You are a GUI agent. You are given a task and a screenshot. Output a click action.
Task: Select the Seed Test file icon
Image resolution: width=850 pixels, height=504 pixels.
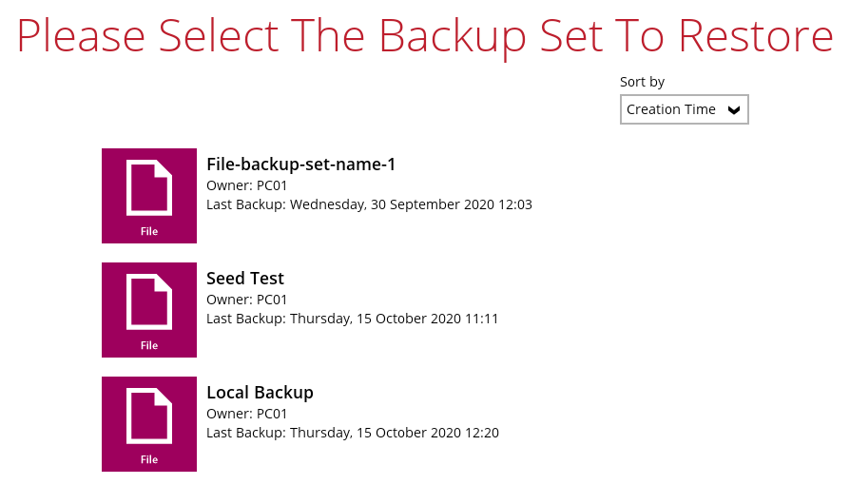pyautogui.click(x=149, y=301)
